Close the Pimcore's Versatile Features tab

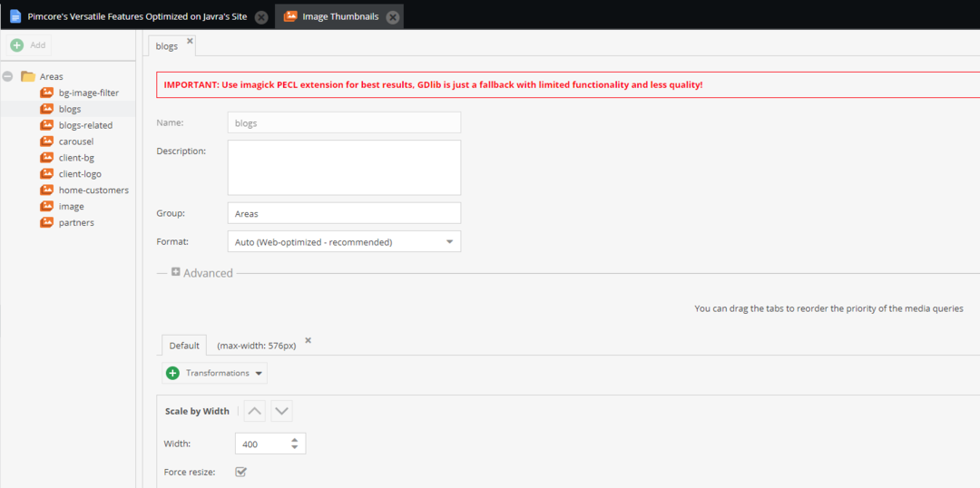pos(262,17)
